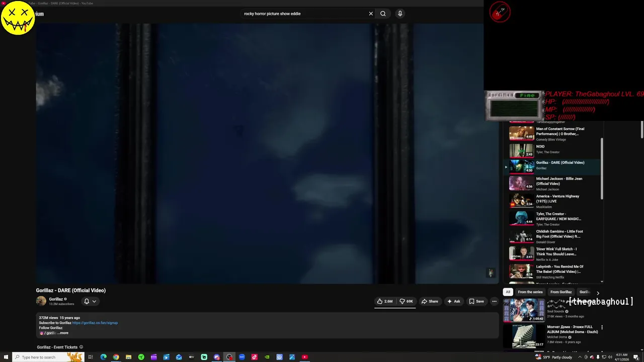This screenshot has width=644, height=362.
Task: Show next filter chips with arrow
Action: 598,293
